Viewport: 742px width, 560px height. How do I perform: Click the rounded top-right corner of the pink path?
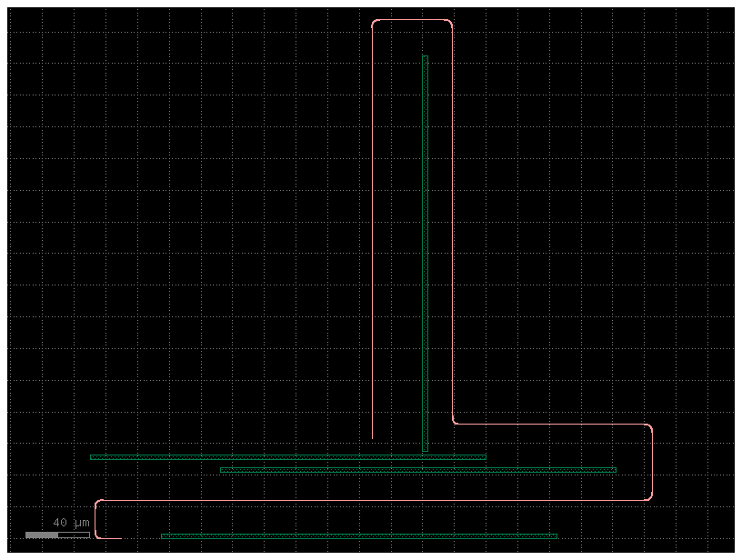coord(448,20)
